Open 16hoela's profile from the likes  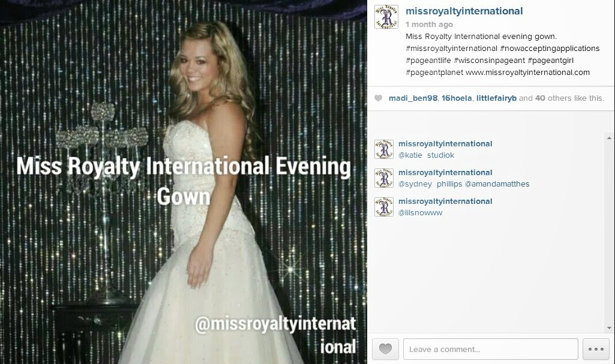point(457,98)
